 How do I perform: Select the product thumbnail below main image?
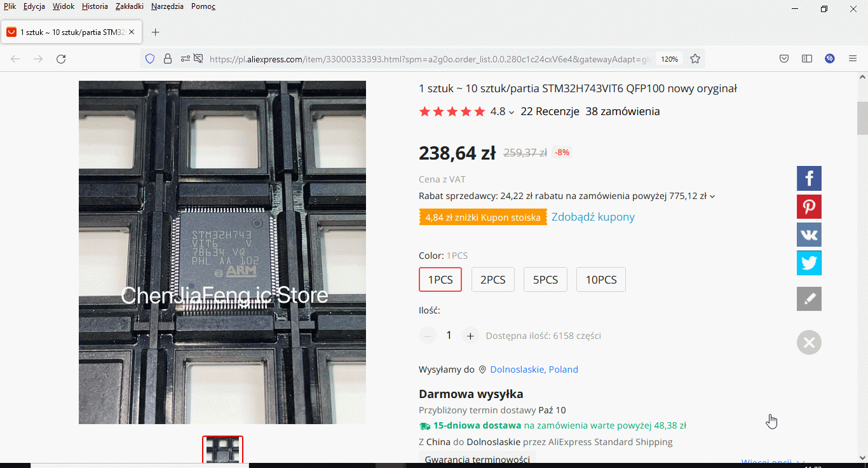point(222,449)
